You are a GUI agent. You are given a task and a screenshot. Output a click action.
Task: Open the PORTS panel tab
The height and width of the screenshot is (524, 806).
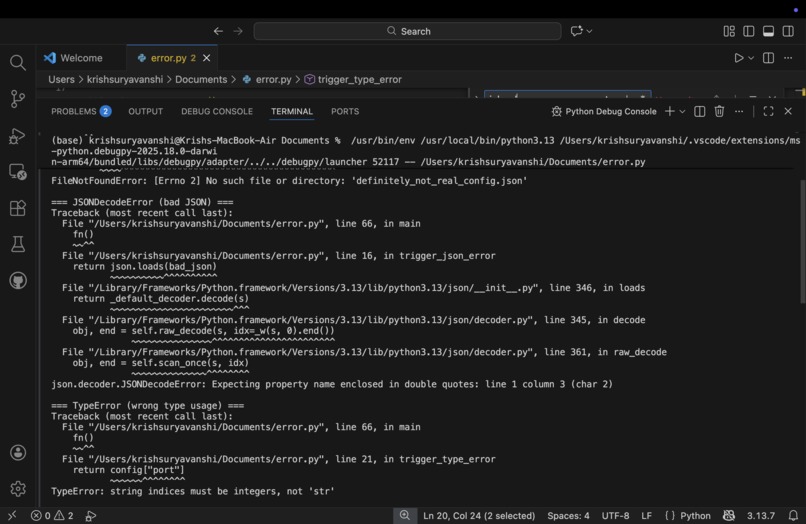click(x=345, y=112)
